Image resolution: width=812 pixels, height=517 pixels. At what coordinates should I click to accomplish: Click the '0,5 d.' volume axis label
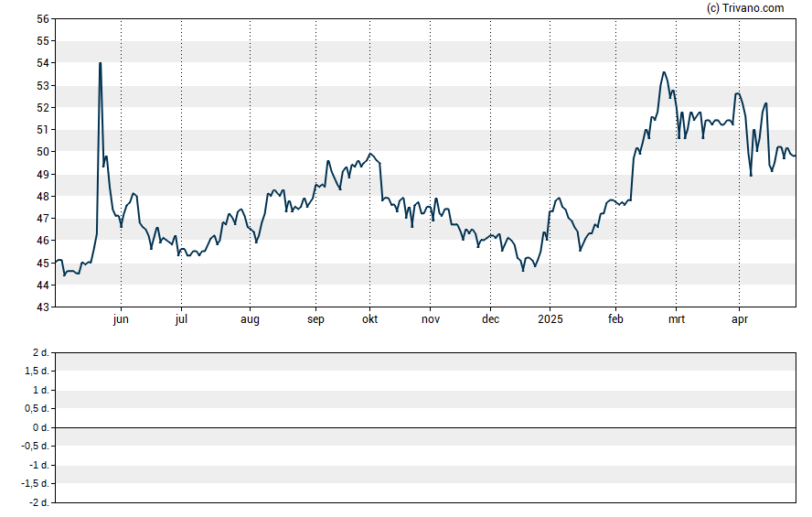point(37,409)
